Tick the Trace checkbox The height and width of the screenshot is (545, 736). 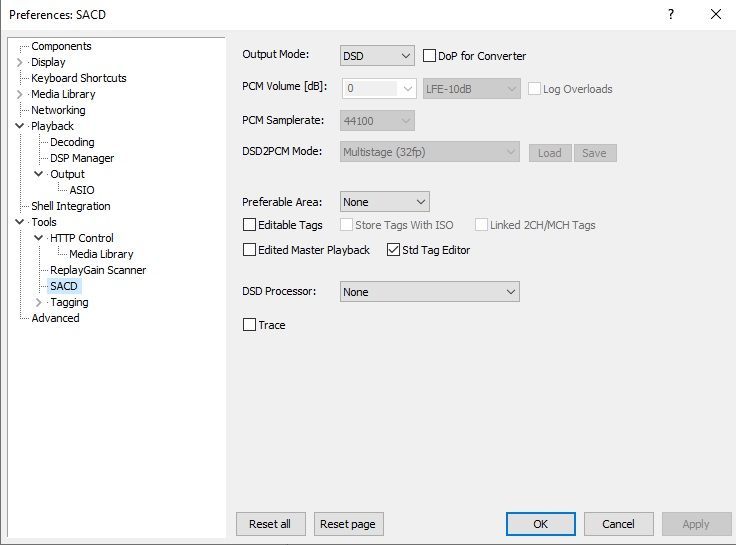click(249, 325)
